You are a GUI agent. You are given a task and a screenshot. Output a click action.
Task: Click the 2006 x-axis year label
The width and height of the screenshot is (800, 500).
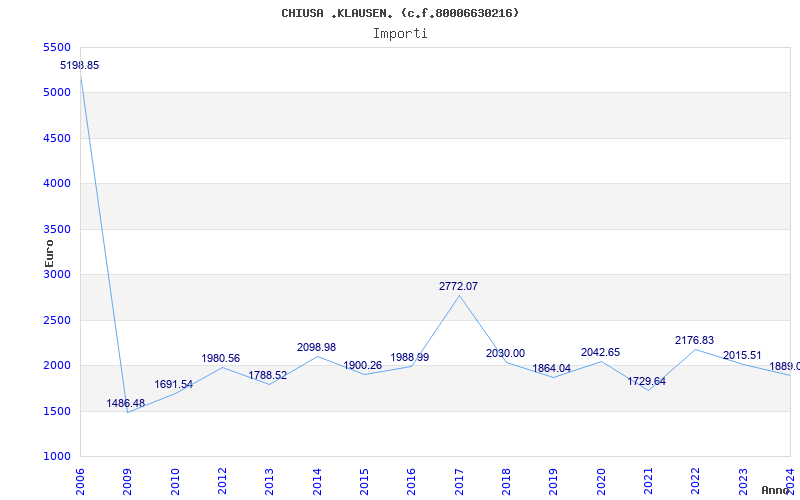click(80, 481)
